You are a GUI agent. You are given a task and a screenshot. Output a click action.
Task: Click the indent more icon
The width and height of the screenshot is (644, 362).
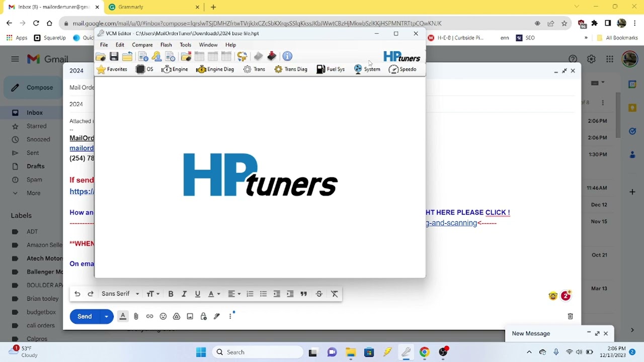pos(290,294)
